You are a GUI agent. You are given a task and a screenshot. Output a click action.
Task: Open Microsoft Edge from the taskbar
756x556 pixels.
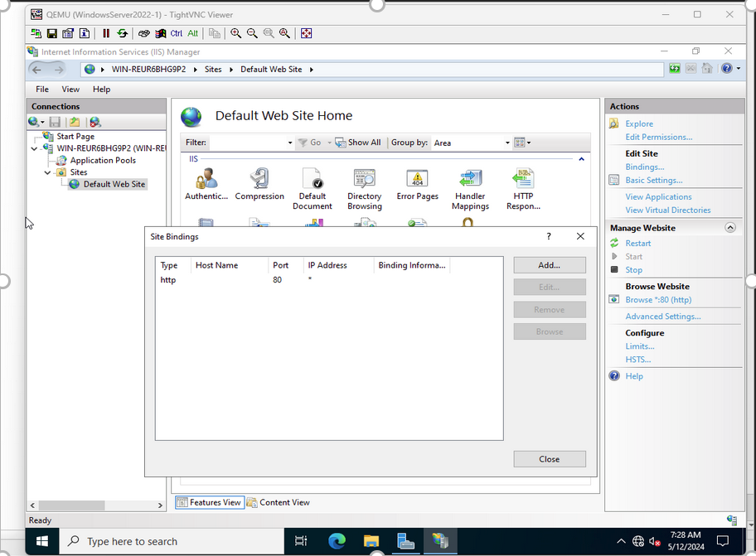(337, 542)
